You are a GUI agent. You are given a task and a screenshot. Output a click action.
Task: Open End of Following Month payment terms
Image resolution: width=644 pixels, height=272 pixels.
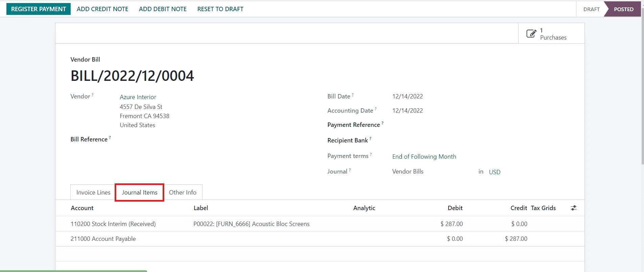coord(424,157)
